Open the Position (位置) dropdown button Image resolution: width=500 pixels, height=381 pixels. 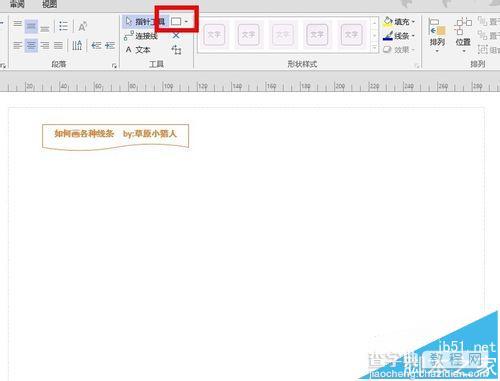pyautogui.click(x=463, y=36)
